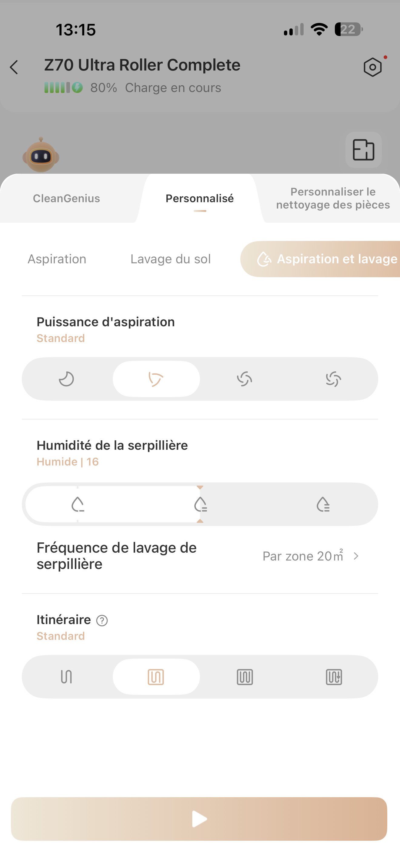Switch to the CleanGenius tab
Screen dimensions: 400x868
pyautogui.click(x=66, y=199)
